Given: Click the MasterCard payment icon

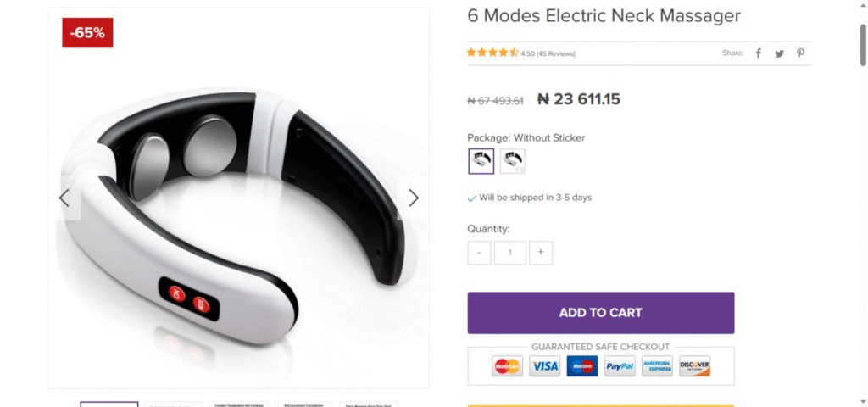Looking at the screenshot, I should click(x=507, y=366).
